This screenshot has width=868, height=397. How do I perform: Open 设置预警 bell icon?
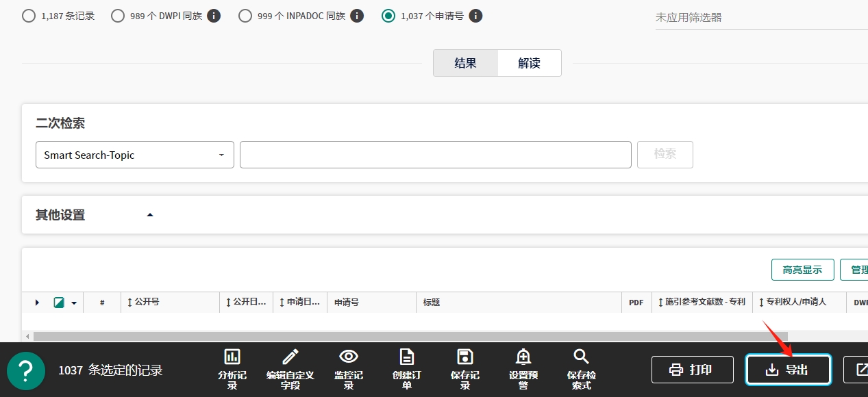(523, 357)
